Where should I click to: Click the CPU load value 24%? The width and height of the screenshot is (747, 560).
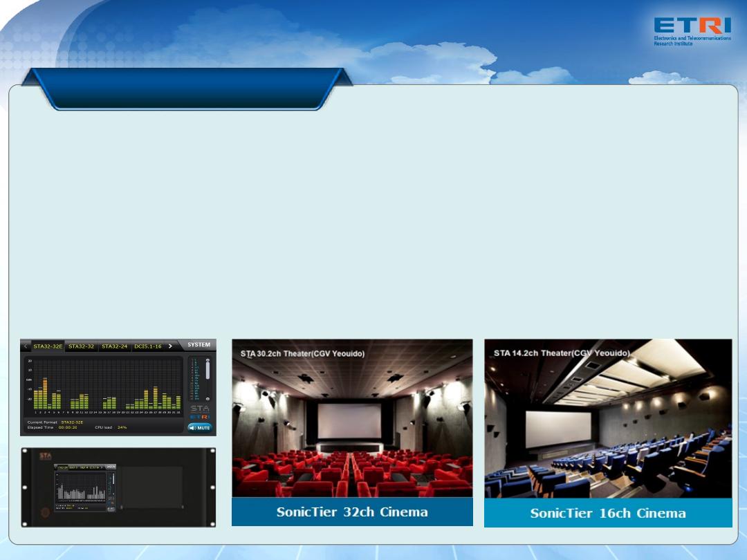click(122, 428)
